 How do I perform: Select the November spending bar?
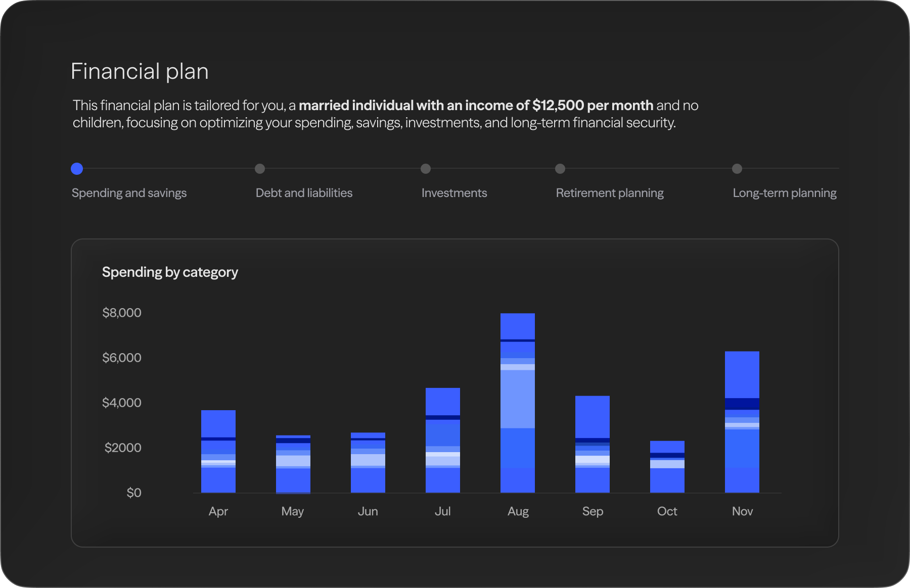[742, 422]
